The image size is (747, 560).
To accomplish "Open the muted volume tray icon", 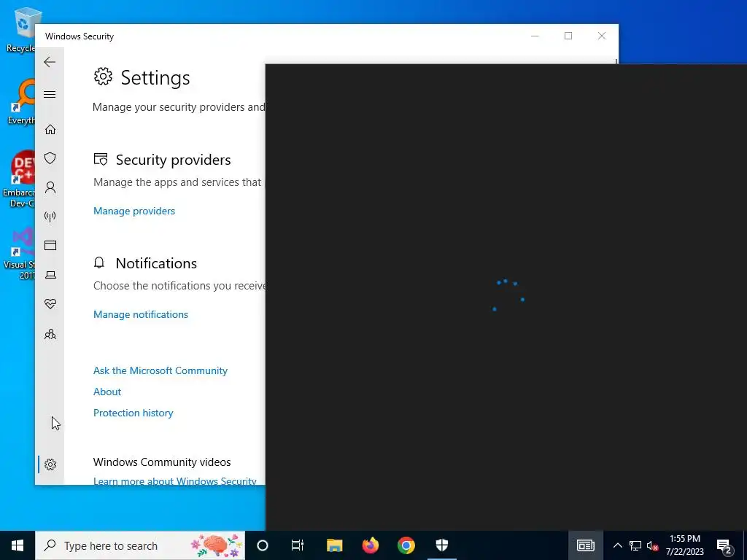I will pos(652,545).
